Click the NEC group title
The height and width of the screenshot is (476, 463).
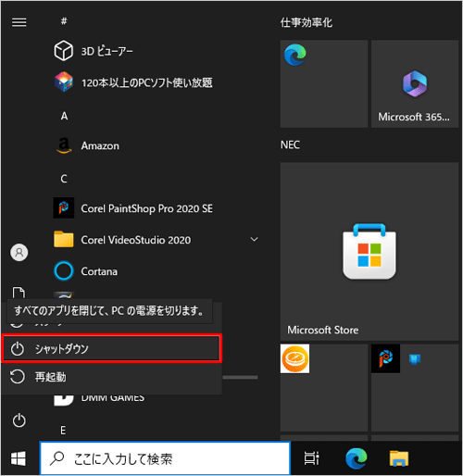(x=290, y=144)
